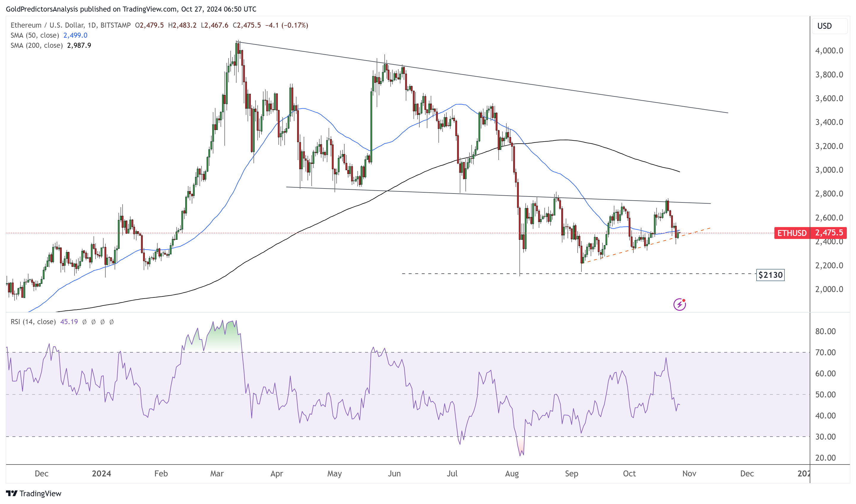Viewport: 856px width, 504px height.
Task: Click the 2,987.9 SMA 200 value
Action: click(79, 45)
